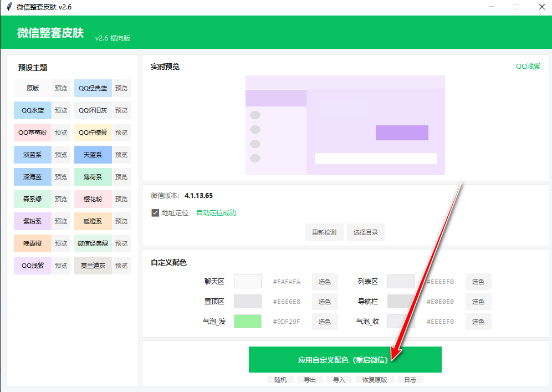Viewport: 552px width, 392px height.
Task: Click the 导航栏 color swatch
Action: [401, 302]
